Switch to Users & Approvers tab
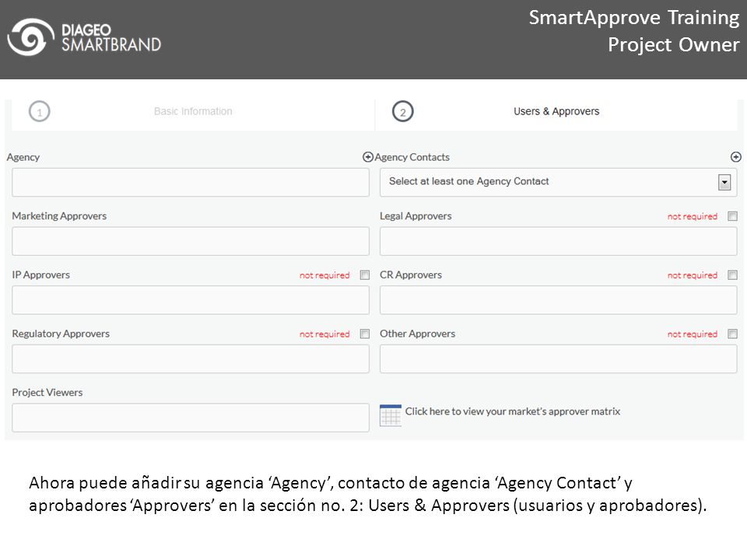The image size is (747, 560). tap(556, 111)
